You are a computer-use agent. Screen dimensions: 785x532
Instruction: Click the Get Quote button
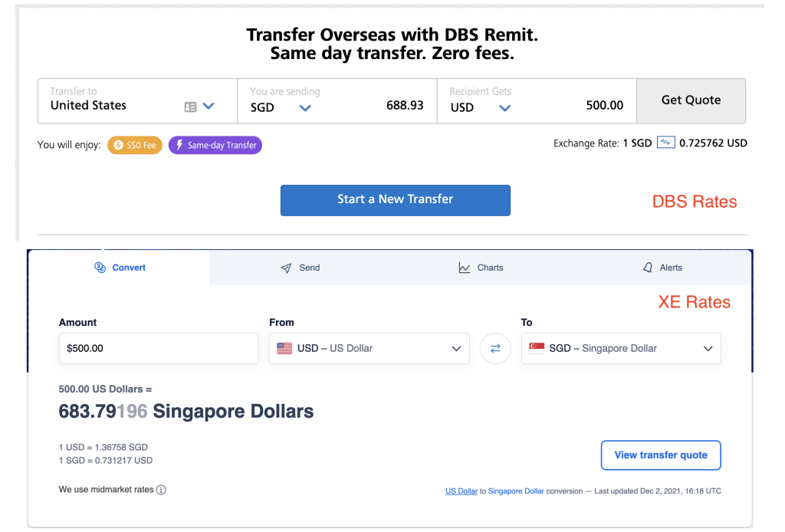[x=691, y=100]
